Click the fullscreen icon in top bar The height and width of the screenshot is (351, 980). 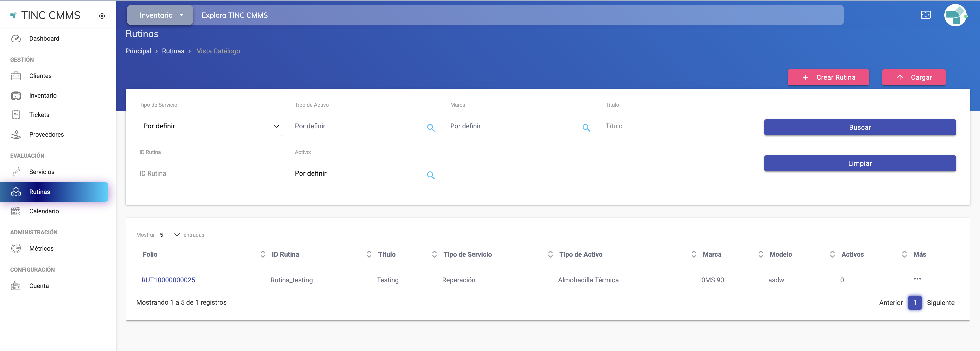[x=925, y=15]
